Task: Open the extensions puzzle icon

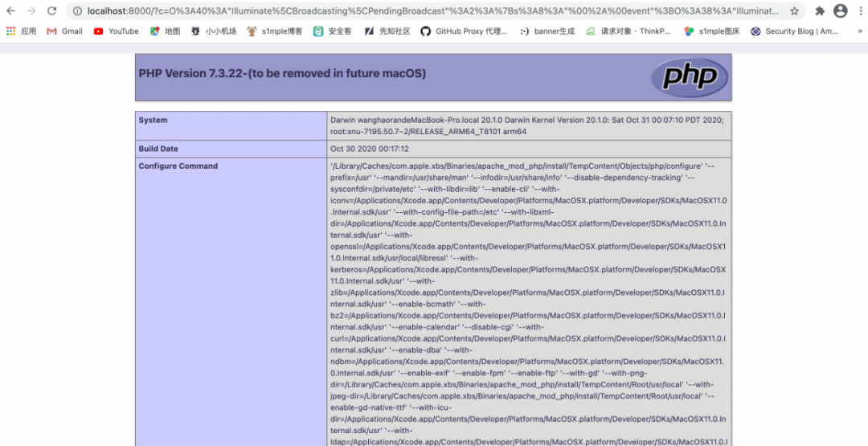Action: click(820, 10)
